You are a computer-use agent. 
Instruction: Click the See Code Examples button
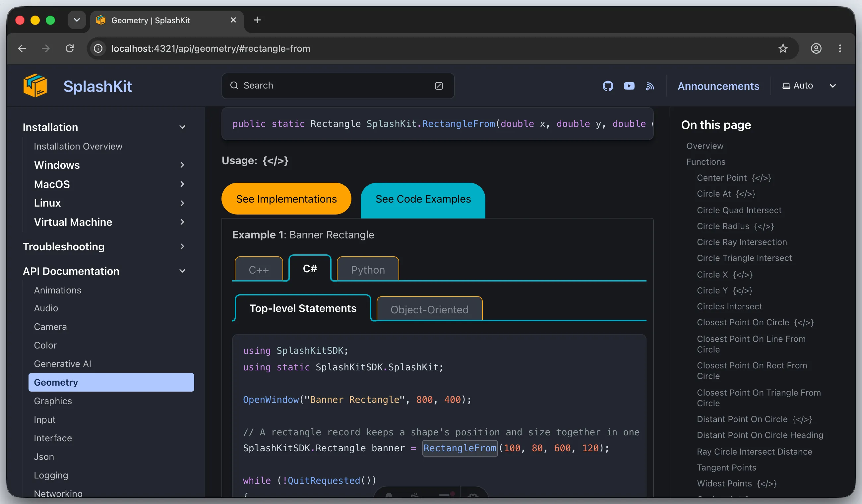click(x=423, y=200)
